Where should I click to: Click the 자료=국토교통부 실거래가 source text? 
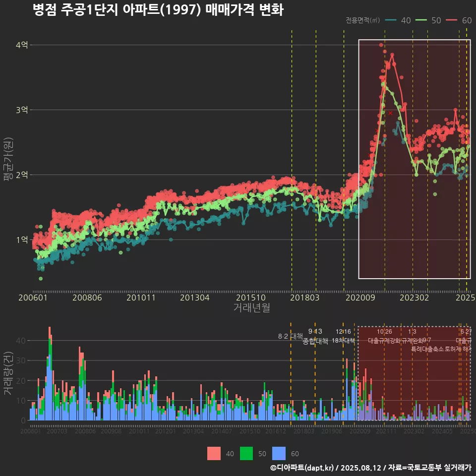[429, 468]
